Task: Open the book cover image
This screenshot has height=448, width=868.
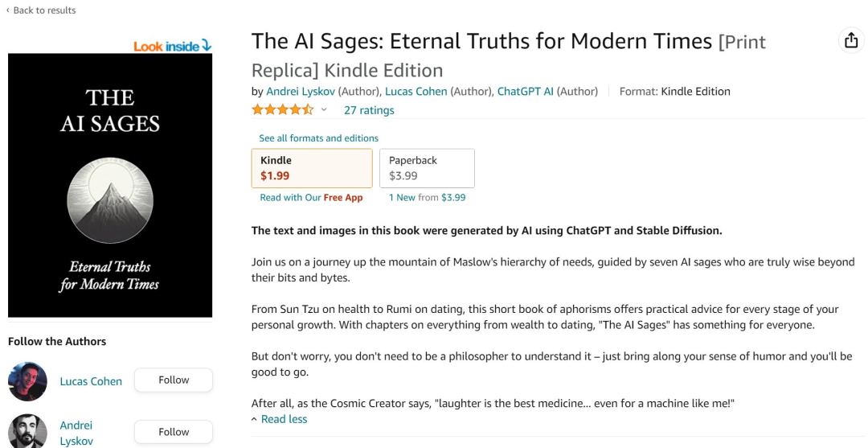Action: (x=110, y=185)
